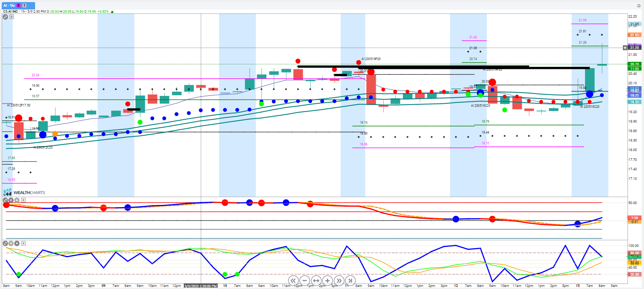This screenshot has width=644, height=289.
Task: Click the magenta 16.95 level label
Action: (11, 180)
